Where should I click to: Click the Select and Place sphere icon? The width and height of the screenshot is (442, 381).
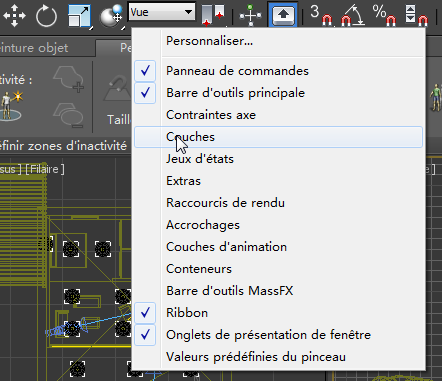coord(111,16)
